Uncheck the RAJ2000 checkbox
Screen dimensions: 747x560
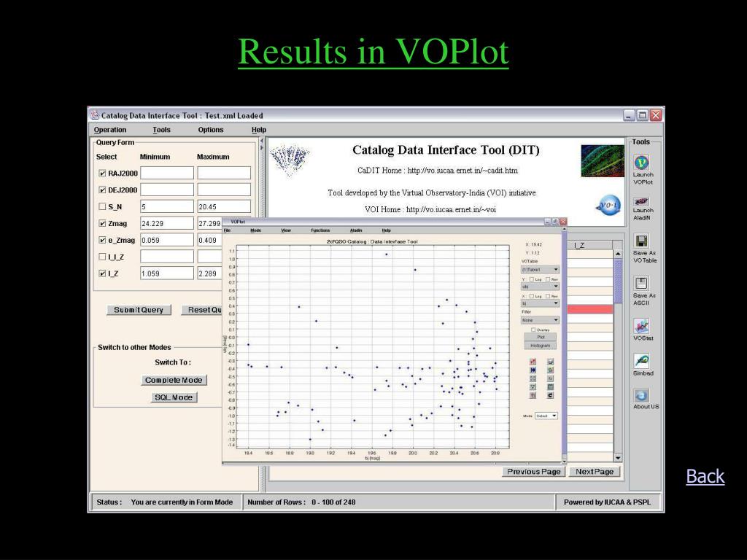click(x=102, y=174)
